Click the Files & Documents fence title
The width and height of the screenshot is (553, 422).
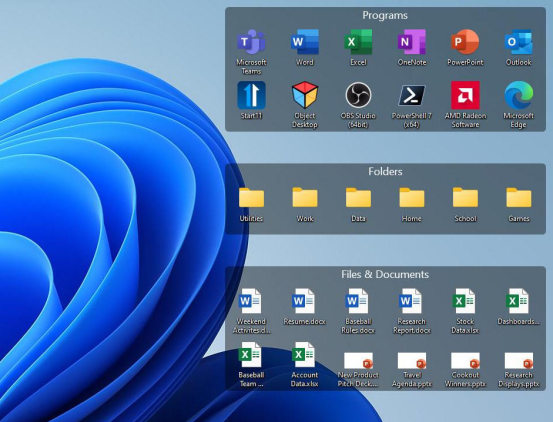pos(385,274)
